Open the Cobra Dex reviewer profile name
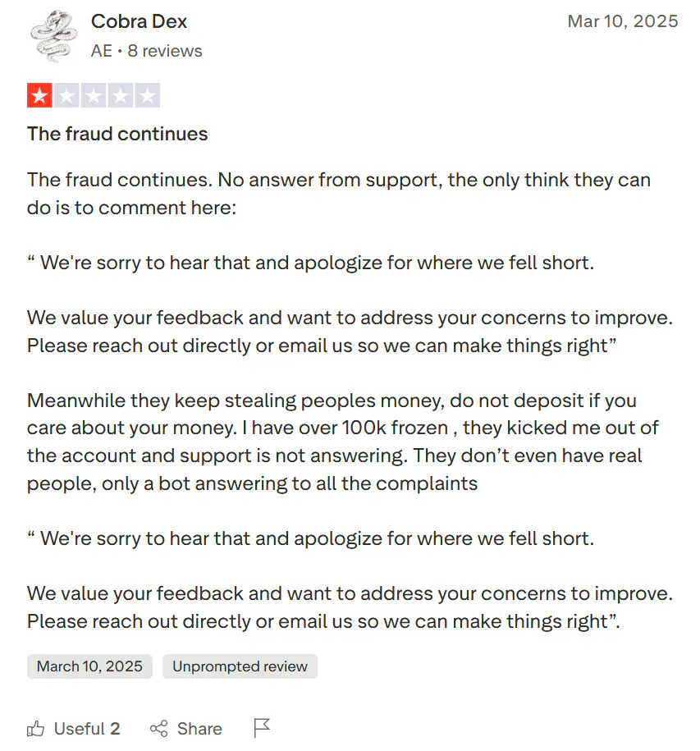The height and width of the screenshot is (751, 700). coord(139,21)
